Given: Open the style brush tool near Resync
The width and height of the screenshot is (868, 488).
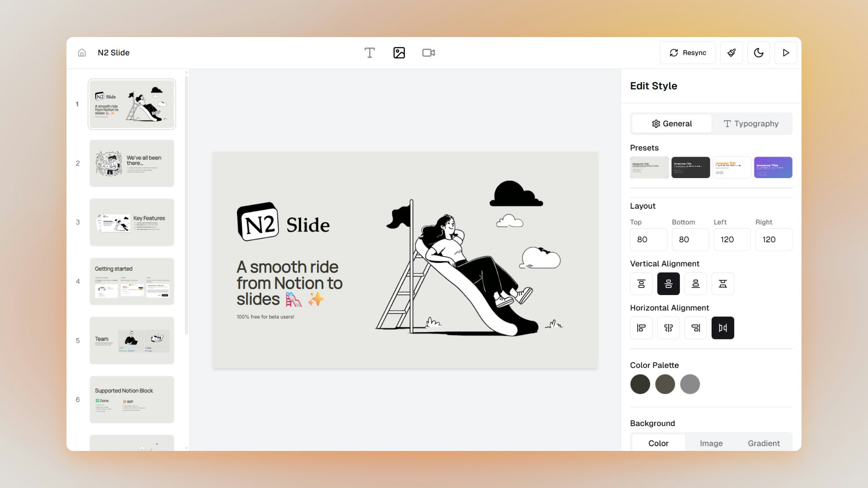Looking at the screenshot, I should click(731, 52).
